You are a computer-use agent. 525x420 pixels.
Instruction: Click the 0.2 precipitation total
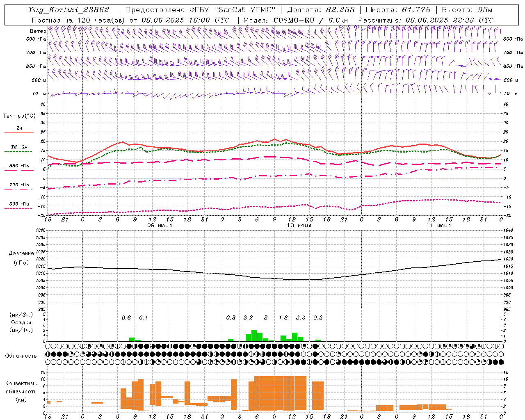pos(318,318)
